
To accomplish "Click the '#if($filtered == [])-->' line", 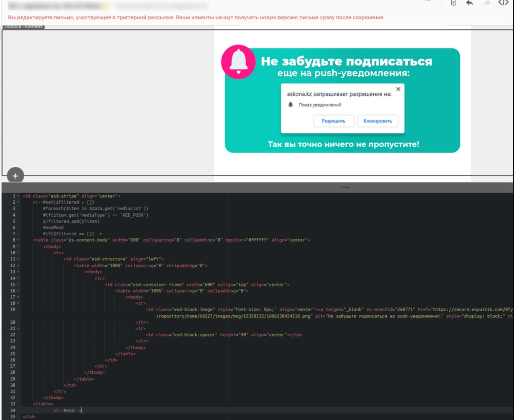I will click(73, 234).
